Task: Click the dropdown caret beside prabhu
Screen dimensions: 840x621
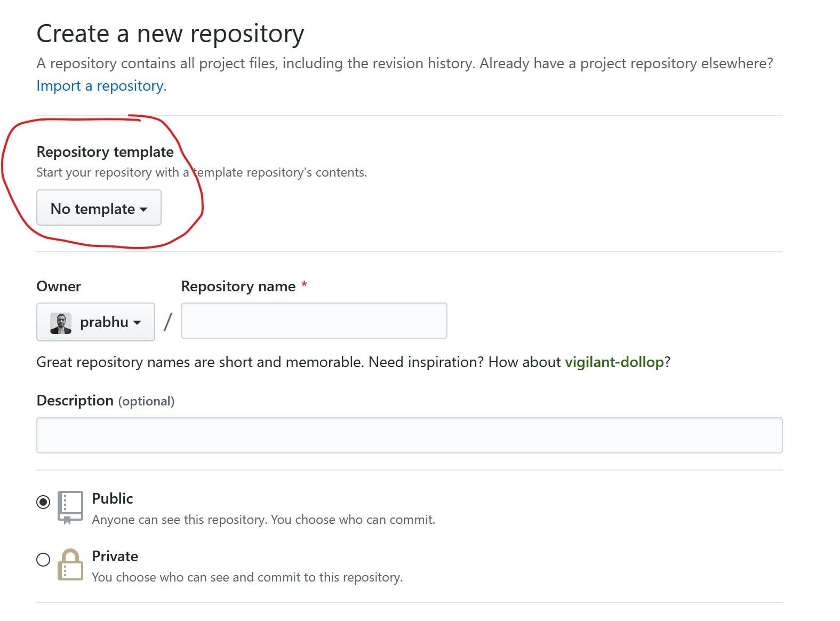Action: pyautogui.click(x=137, y=322)
